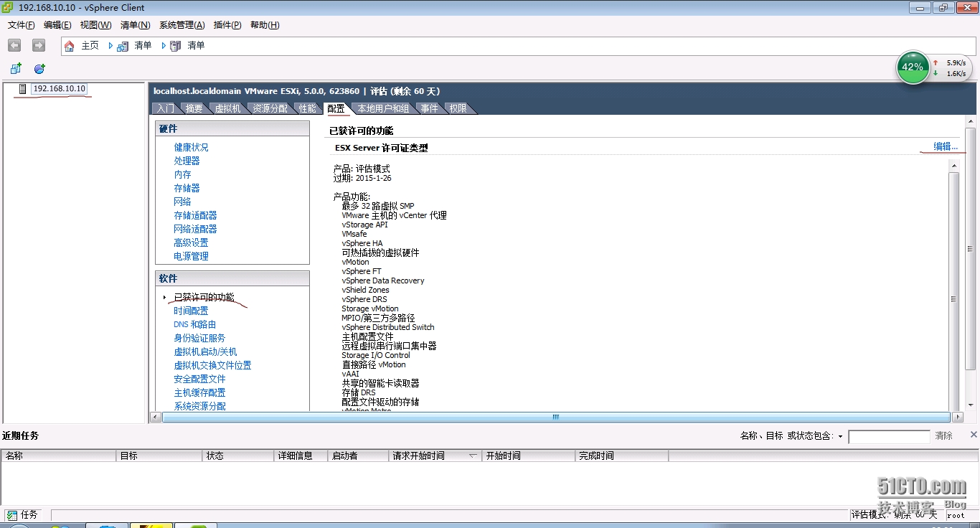
Task: Close the recent tasks panel
Action: pos(974,435)
